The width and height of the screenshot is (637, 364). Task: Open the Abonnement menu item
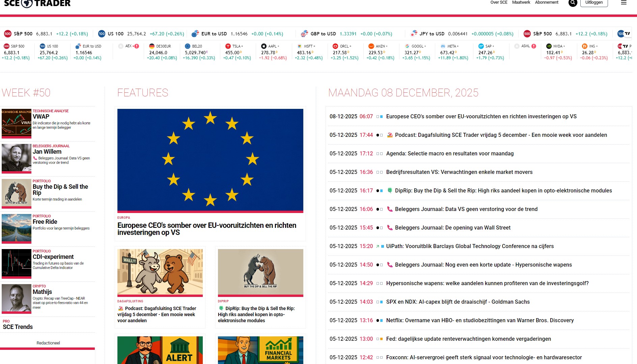[547, 2]
